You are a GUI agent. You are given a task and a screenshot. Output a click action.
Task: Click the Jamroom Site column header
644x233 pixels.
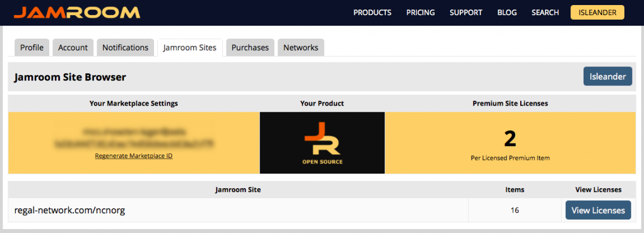238,190
